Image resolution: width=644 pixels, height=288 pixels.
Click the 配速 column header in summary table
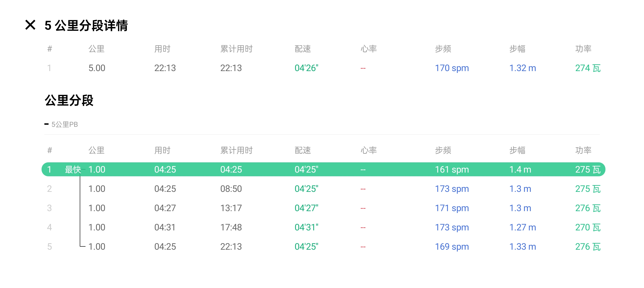tap(302, 49)
